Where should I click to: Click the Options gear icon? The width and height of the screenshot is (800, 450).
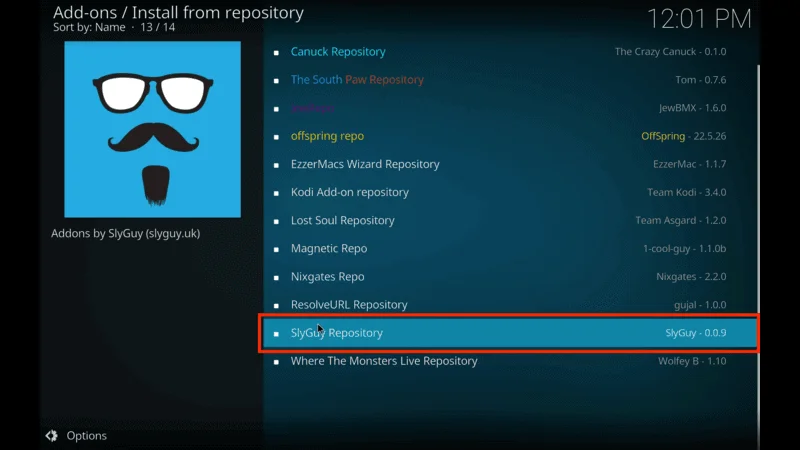(51, 436)
